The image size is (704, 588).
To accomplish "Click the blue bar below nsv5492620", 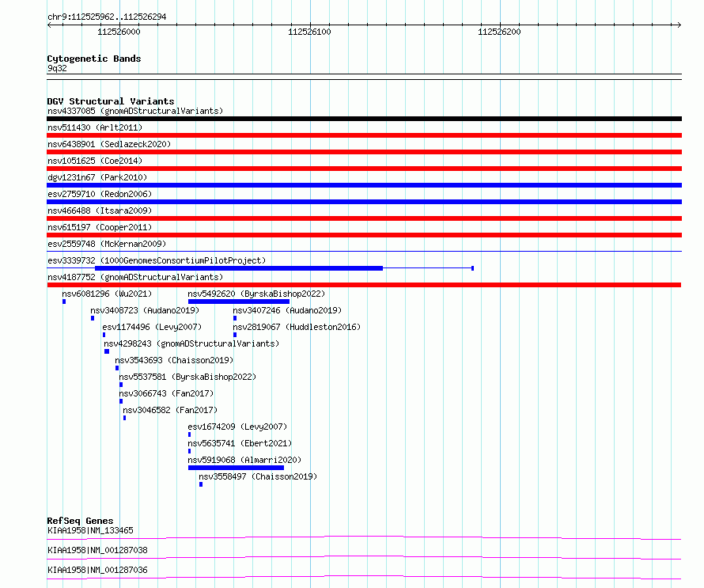I will [x=239, y=302].
